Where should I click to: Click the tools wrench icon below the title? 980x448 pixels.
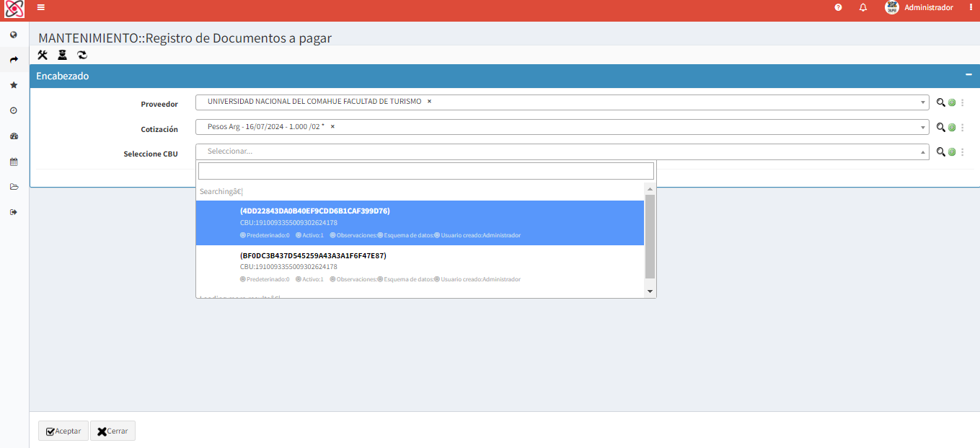click(x=43, y=55)
